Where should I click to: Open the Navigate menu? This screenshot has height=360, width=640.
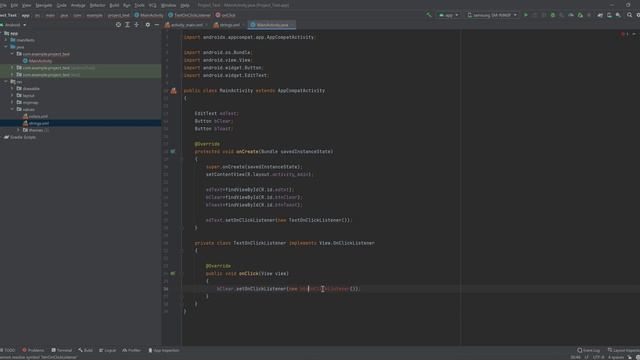point(44,5)
